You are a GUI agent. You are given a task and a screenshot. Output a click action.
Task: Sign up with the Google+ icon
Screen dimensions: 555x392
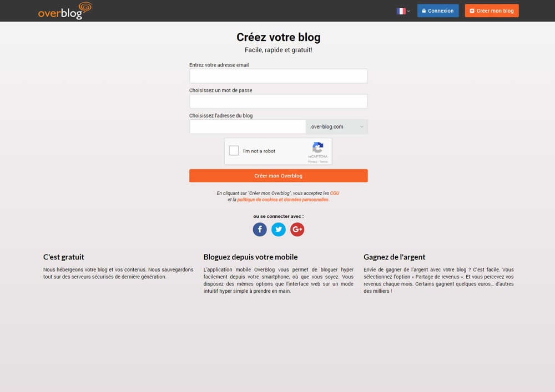pyautogui.click(x=297, y=230)
